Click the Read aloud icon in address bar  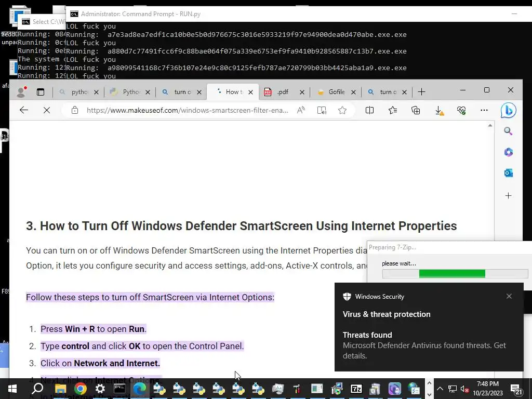click(x=301, y=110)
